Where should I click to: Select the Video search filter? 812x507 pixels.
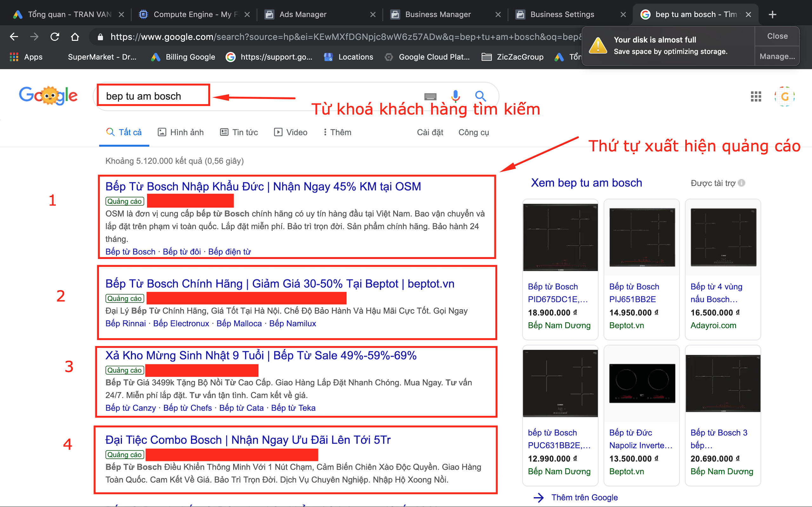pos(290,132)
